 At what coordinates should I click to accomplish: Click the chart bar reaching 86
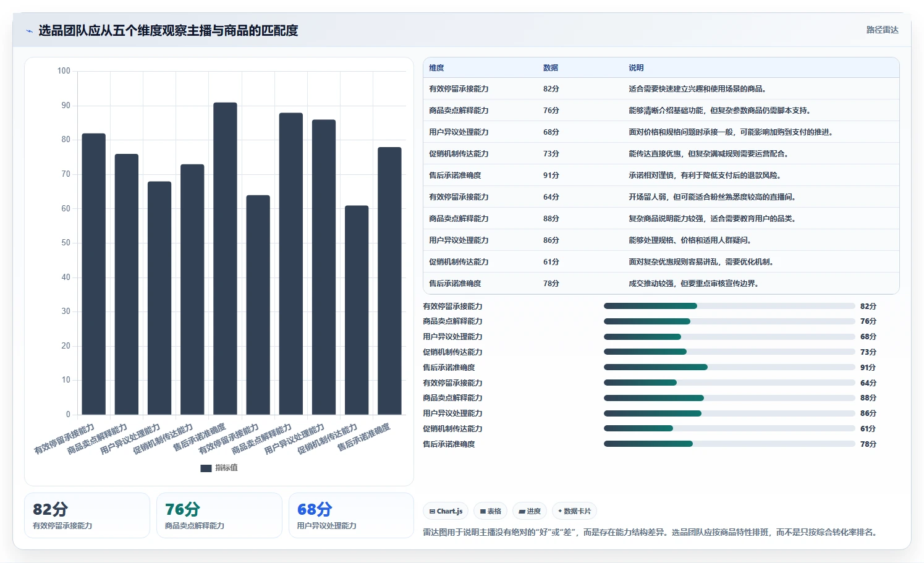tap(324, 267)
